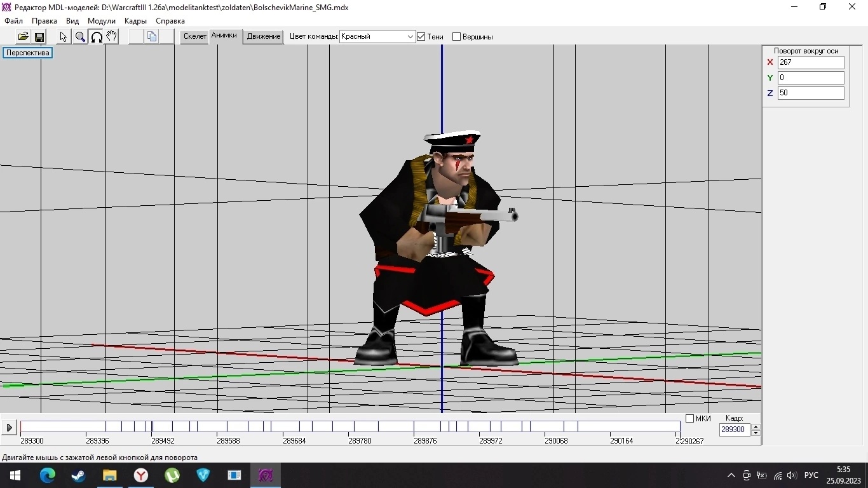Pick the hand pan tool
This screenshot has width=868, height=488.
pos(112,37)
